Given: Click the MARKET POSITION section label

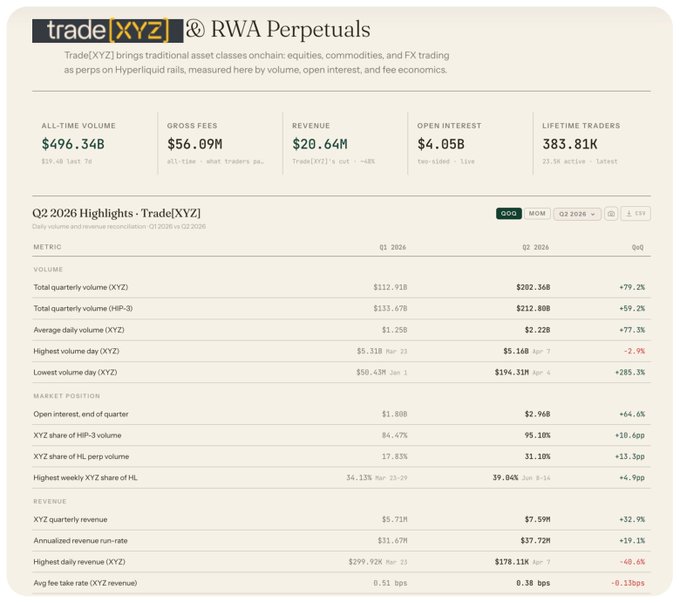Looking at the screenshot, I should pos(67,396).
